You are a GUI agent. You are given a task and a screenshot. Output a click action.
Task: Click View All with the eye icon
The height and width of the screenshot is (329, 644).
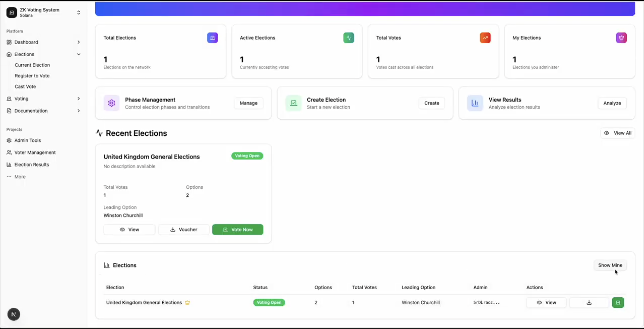point(617,133)
